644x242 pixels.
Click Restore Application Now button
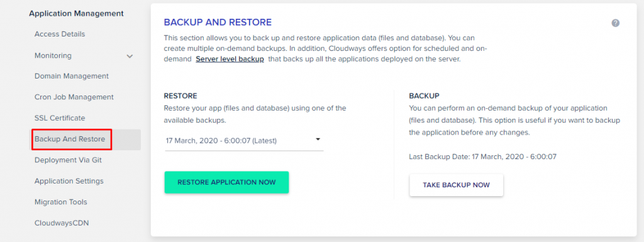pos(226,182)
